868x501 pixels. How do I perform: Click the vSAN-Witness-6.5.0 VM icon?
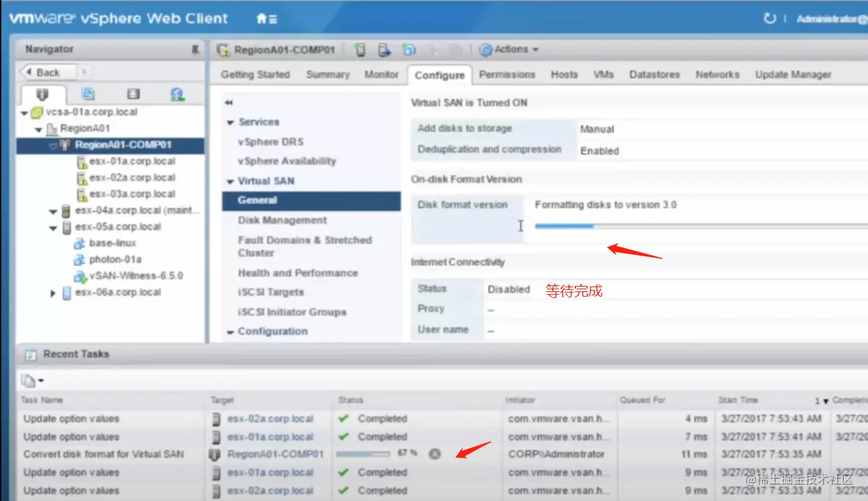pyautogui.click(x=81, y=276)
